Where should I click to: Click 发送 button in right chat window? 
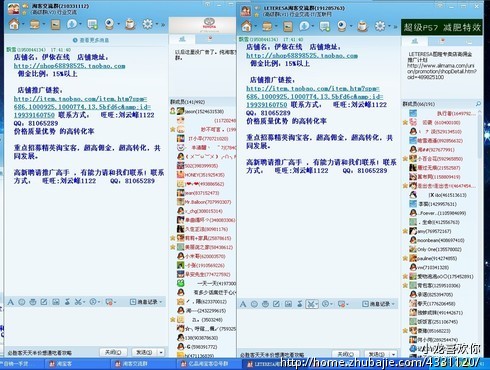click(x=377, y=354)
